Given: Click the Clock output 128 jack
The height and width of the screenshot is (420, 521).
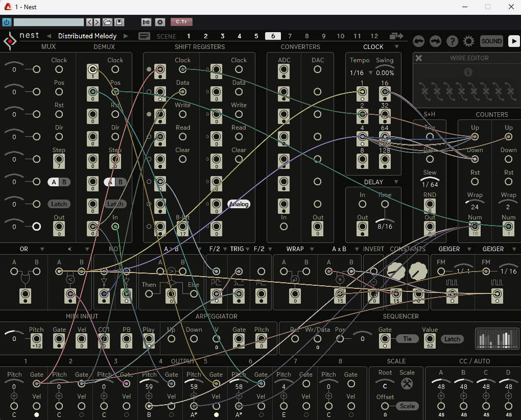Looking at the screenshot, I should coord(385,161).
